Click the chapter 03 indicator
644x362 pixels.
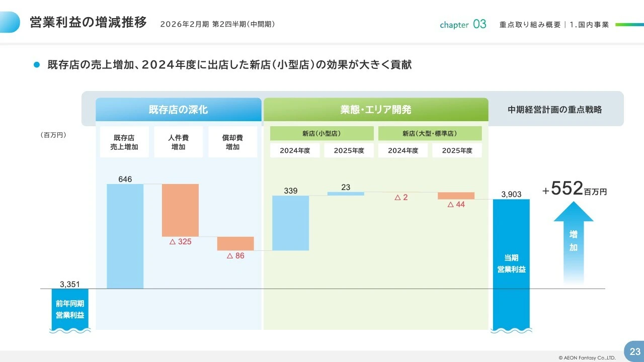click(x=462, y=24)
